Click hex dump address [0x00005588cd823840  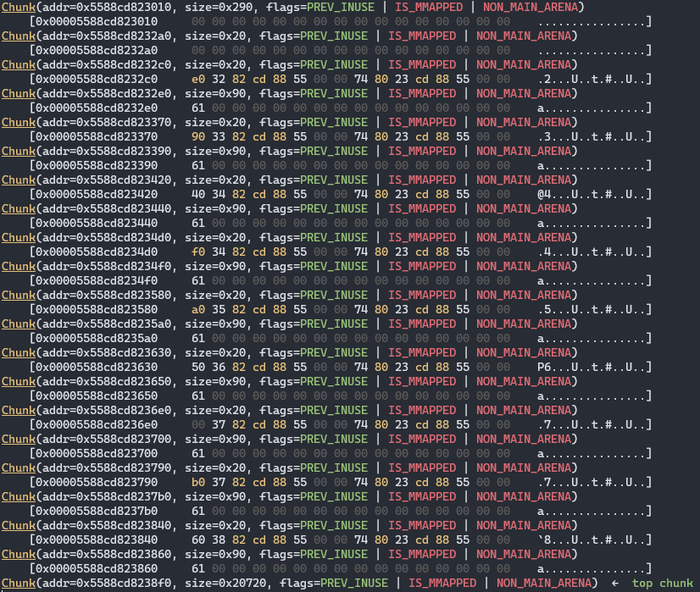(93, 539)
